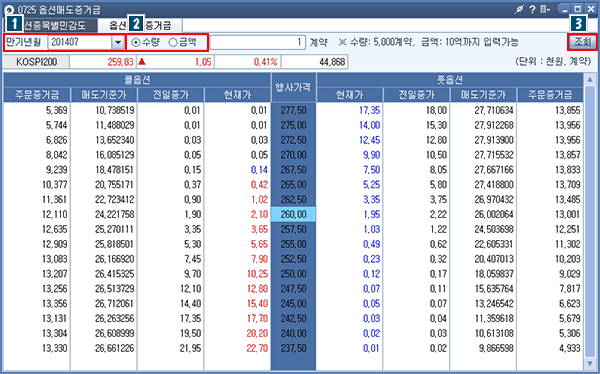Click the scrollbar up arrow

click(590, 79)
